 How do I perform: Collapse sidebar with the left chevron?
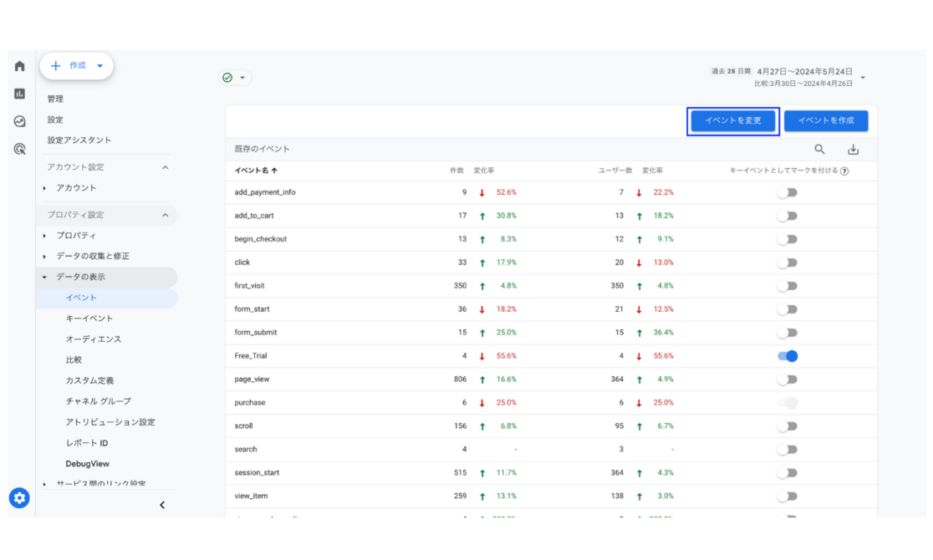click(162, 505)
